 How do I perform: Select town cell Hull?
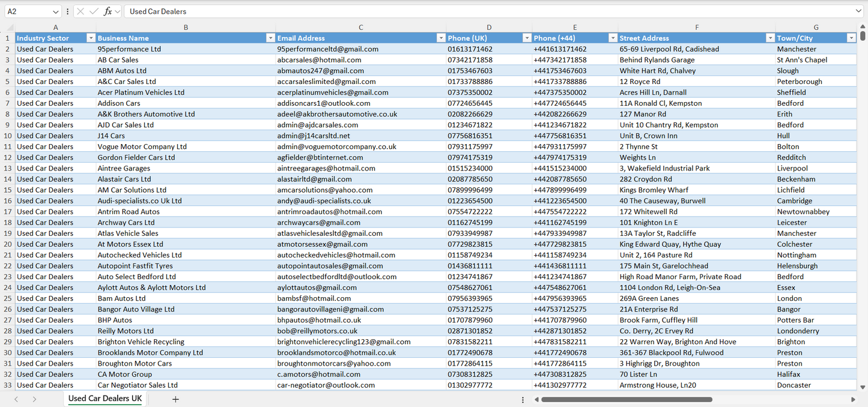point(816,136)
